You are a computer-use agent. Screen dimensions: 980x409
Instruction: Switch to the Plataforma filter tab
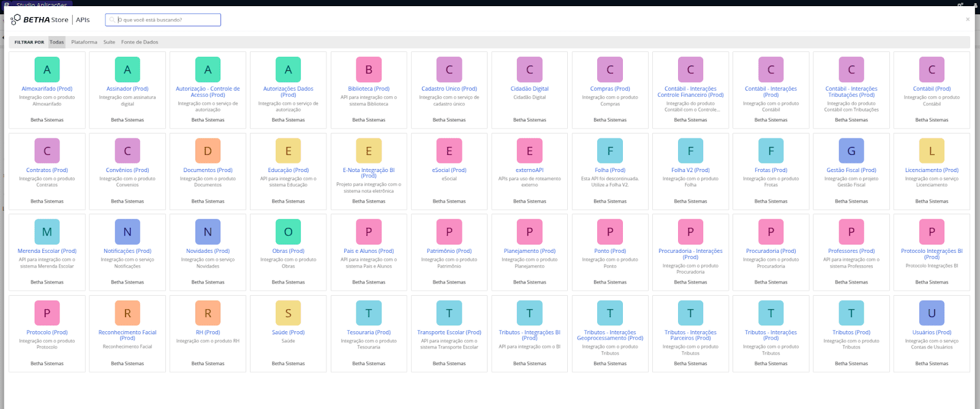click(84, 42)
